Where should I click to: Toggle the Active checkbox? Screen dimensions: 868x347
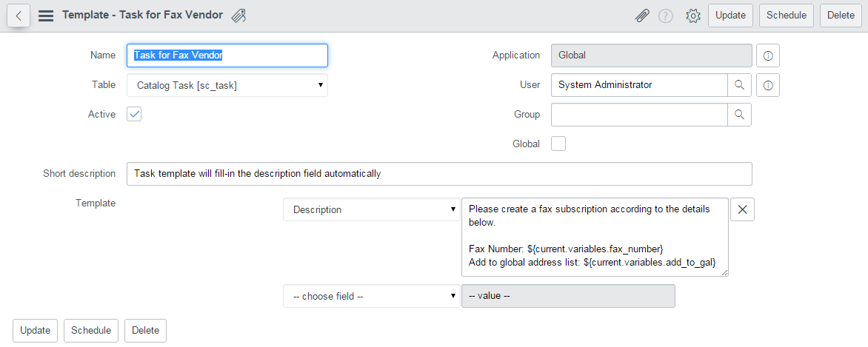pyautogui.click(x=134, y=115)
